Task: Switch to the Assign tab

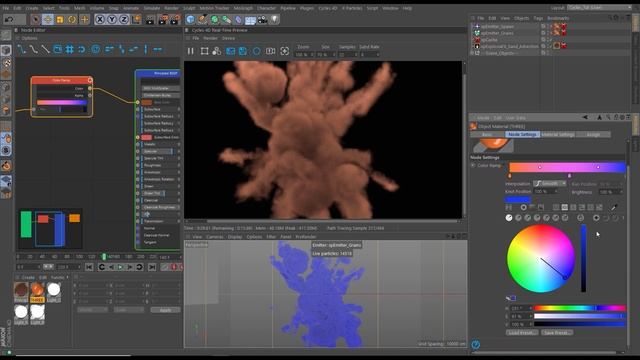Action: [x=593, y=134]
